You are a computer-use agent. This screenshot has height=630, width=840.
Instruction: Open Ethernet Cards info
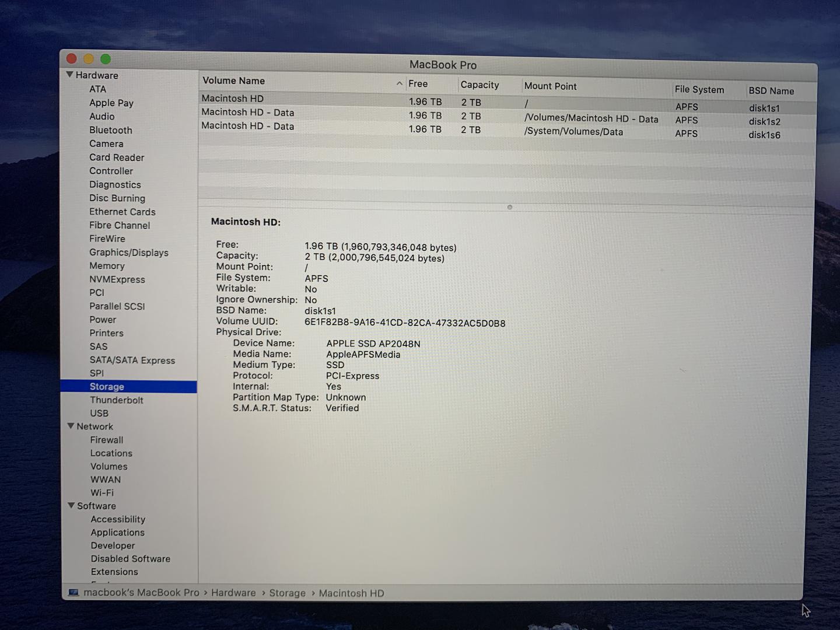[x=123, y=212]
